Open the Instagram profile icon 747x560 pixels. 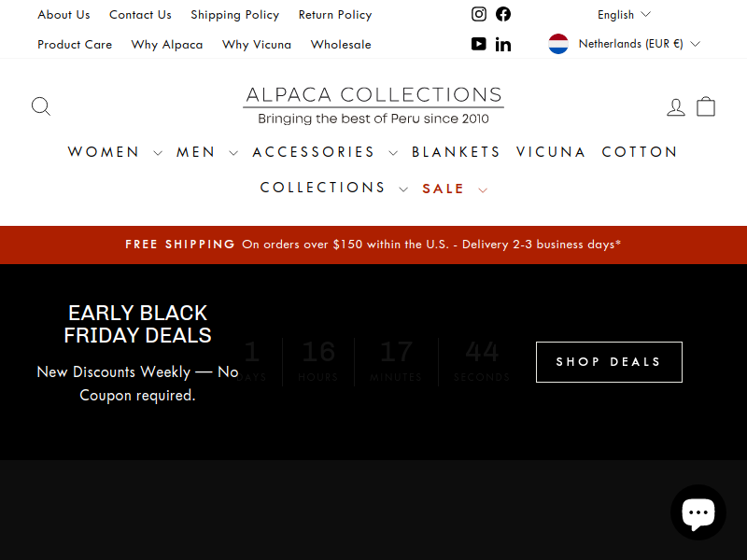click(x=479, y=14)
